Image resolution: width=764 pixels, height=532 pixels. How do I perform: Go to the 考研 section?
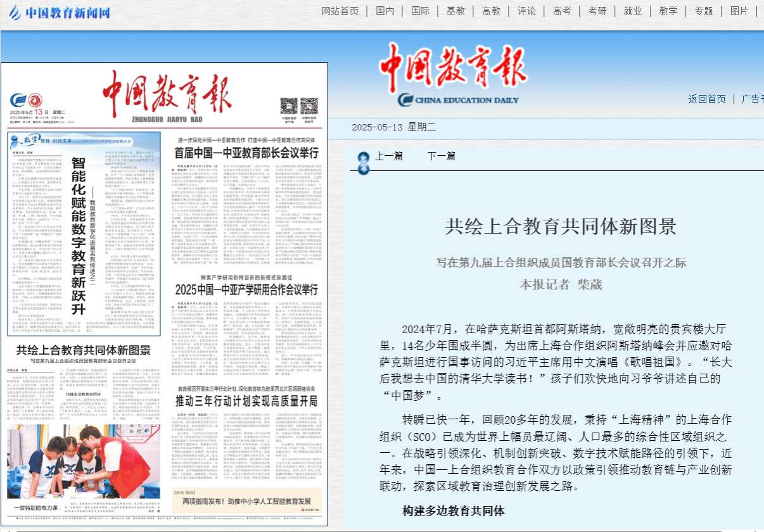[x=597, y=11]
